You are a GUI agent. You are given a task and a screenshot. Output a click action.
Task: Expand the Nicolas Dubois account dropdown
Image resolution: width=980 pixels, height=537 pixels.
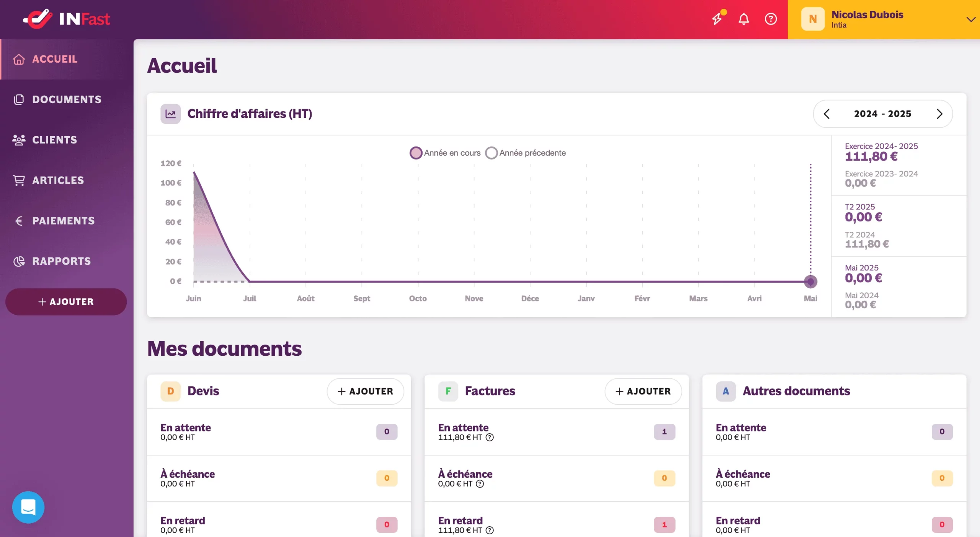click(970, 19)
